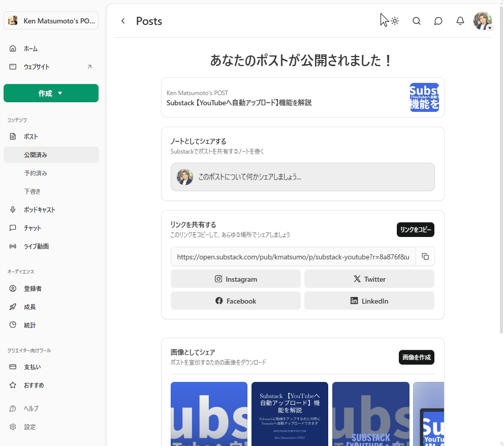
Task: Click the 画像を作成 button
Action: (416, 358)
